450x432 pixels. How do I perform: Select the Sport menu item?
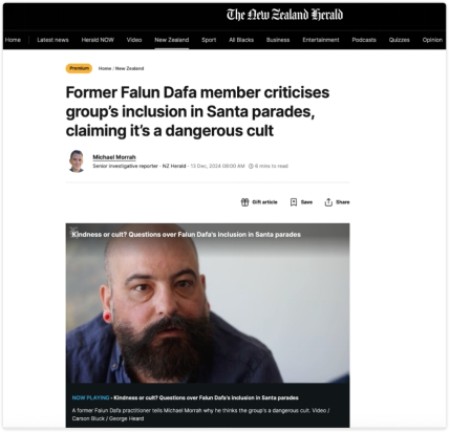pyautogui.click(x=209, y=40)
